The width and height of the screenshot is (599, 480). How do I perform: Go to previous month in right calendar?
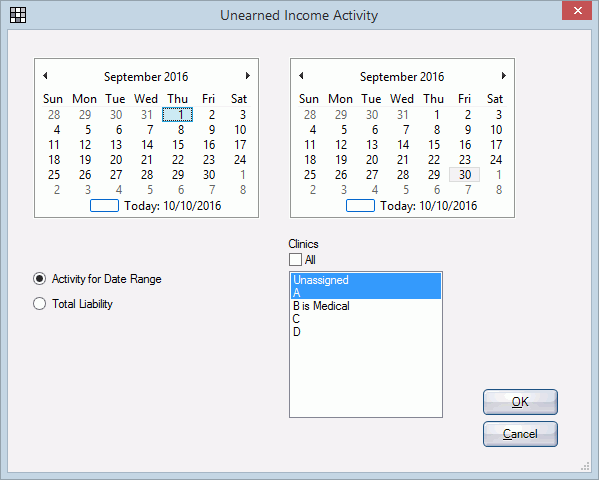[301, 76]
